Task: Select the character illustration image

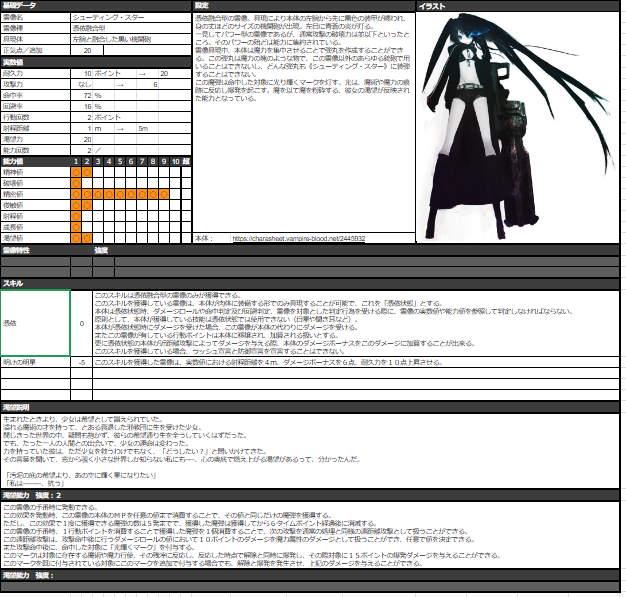Action: point(517,127)
